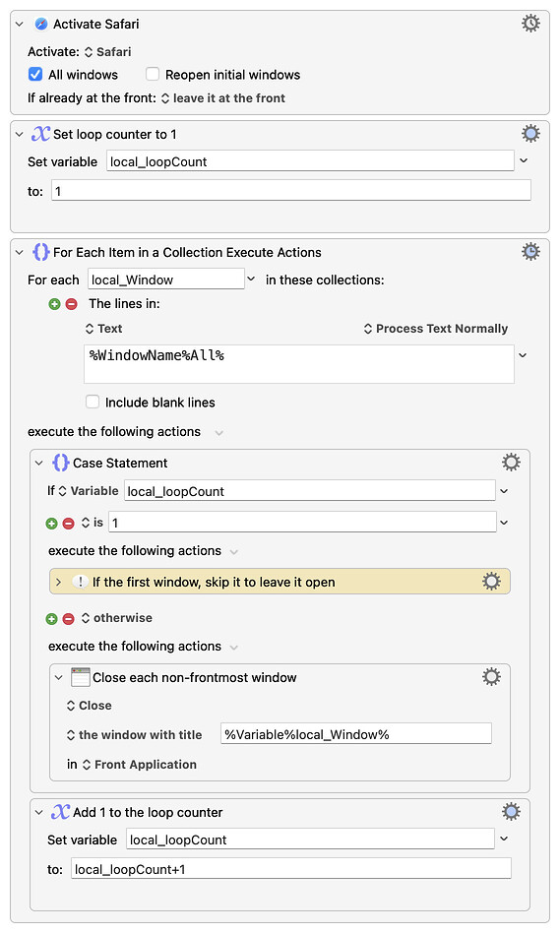Open the Close window-action popup
560x933 pixels.
(x=90, y=705)
